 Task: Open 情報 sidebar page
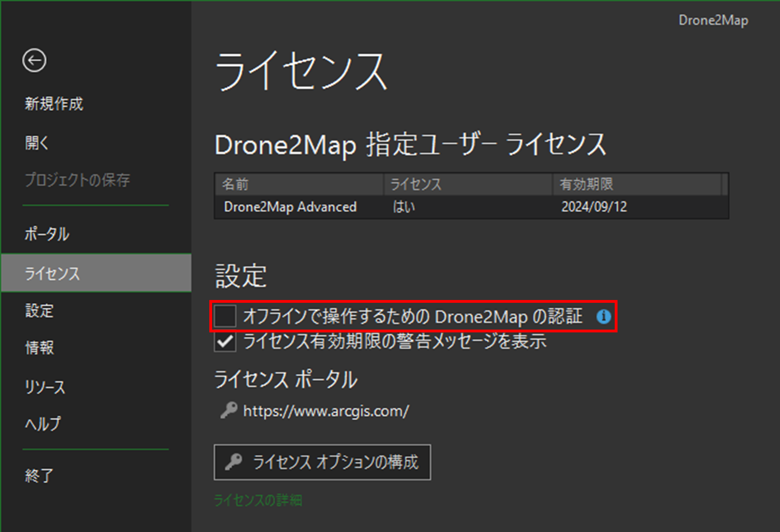click(x=39, y=347)
